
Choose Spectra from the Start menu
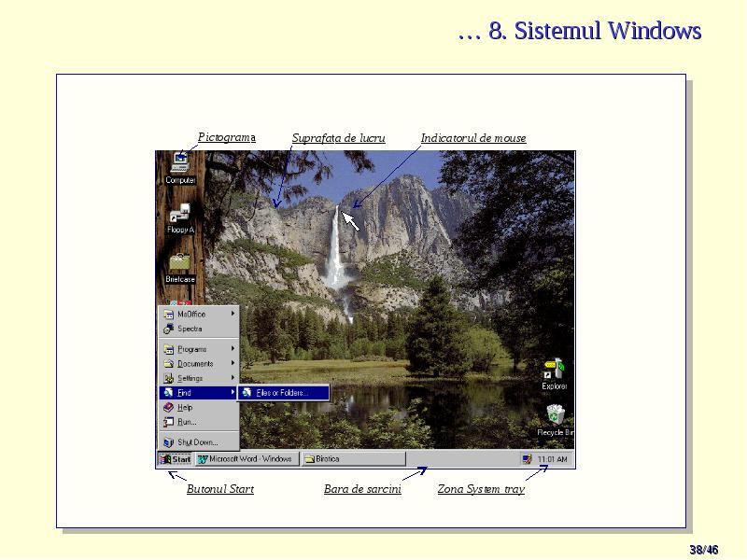[199, 329]
